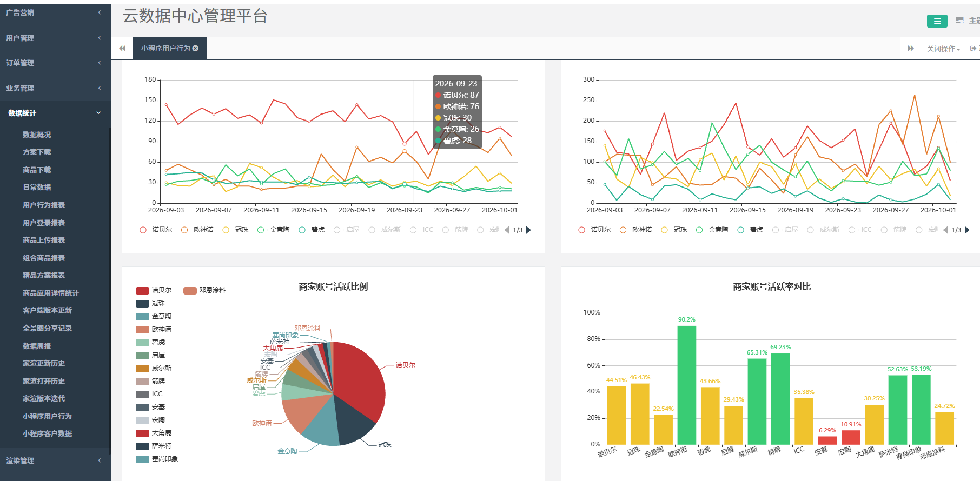Open 数据周报 in the sidebar
The width and height of the screenshot is (980, 481).
coord(37,346)
